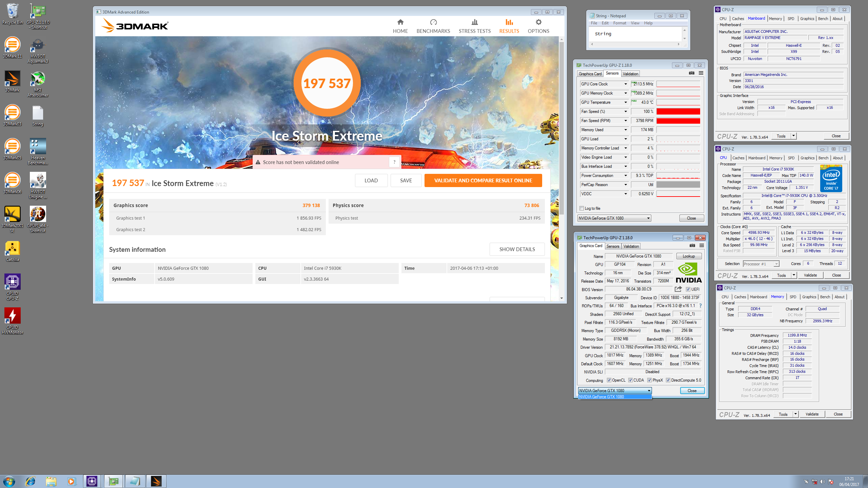Click red Fan Speed (%) sensor graph bar
This screenshot has height=488, width=868.
point(678,111)
